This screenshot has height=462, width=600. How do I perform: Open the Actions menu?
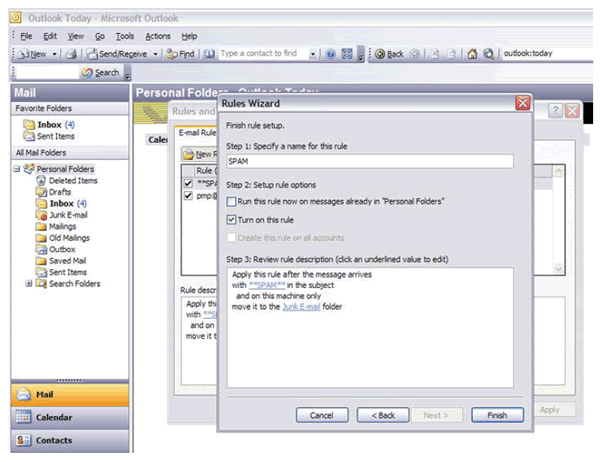point(158,36)
